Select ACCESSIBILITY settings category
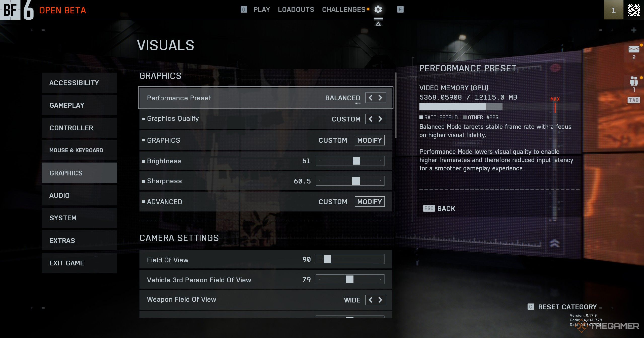 [79, 83]
